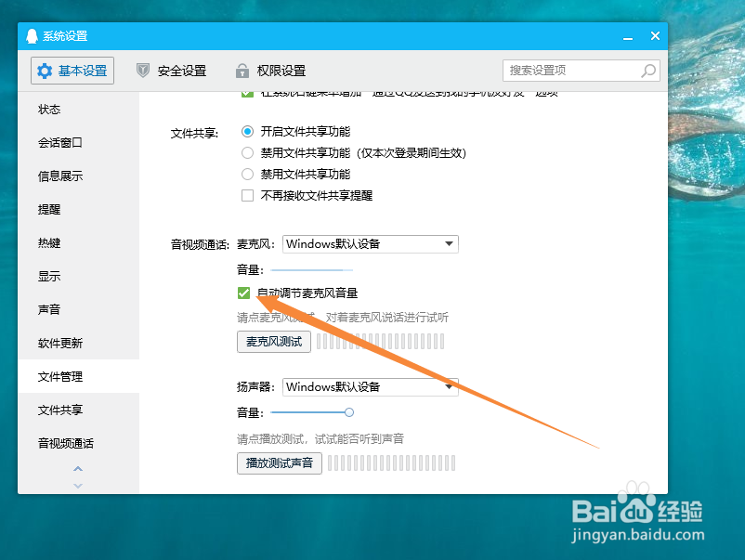745x560 pixels.
Task: Check 不再接收文件共享提醒 checkbox
Action: [x=247, y=196]
